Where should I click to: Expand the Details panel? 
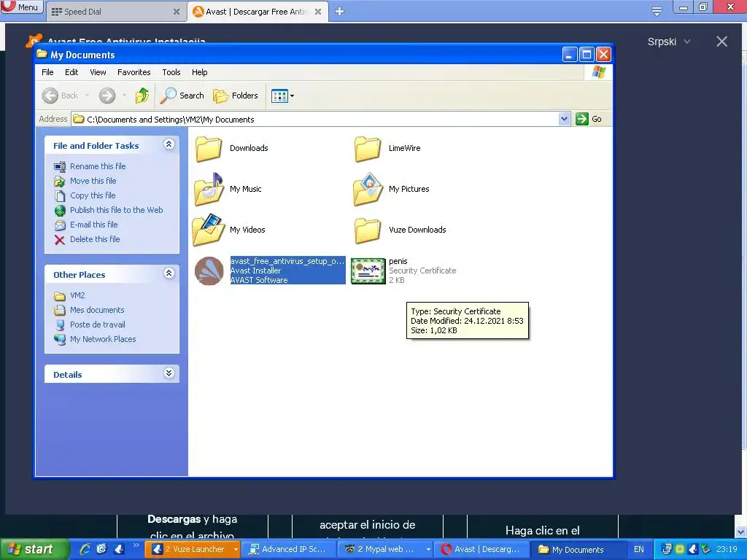tap(169, 373)
